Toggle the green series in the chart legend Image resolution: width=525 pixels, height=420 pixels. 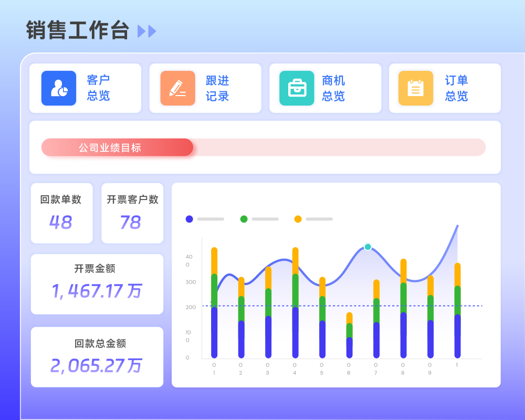pos(244,218)
